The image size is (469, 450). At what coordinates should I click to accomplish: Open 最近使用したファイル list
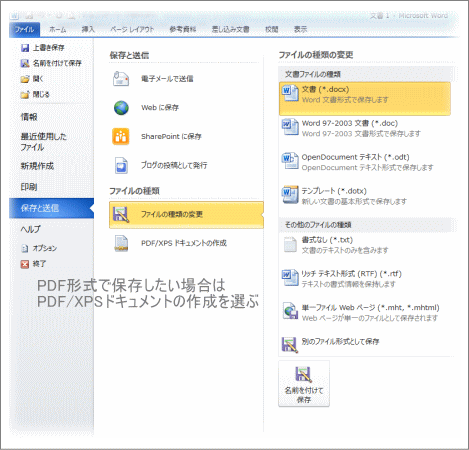(44, 142)
